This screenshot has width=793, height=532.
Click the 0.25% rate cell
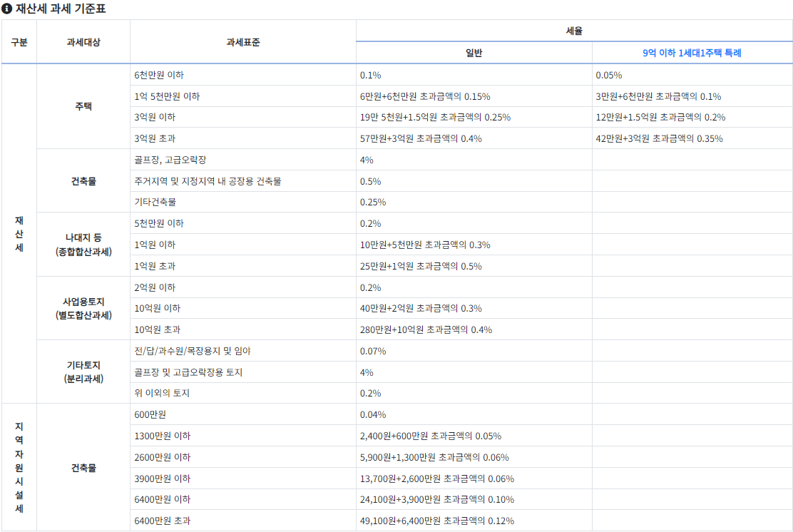(474, 202)
